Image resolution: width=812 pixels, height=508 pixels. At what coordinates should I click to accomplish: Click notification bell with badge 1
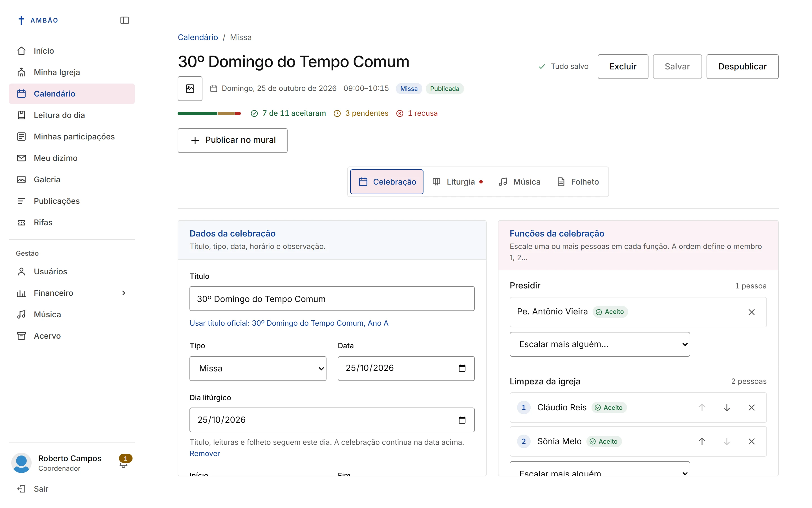click(124, 462)
